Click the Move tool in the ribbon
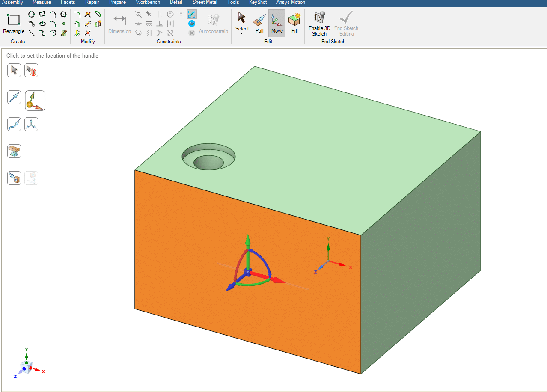 tap(277, 24)
